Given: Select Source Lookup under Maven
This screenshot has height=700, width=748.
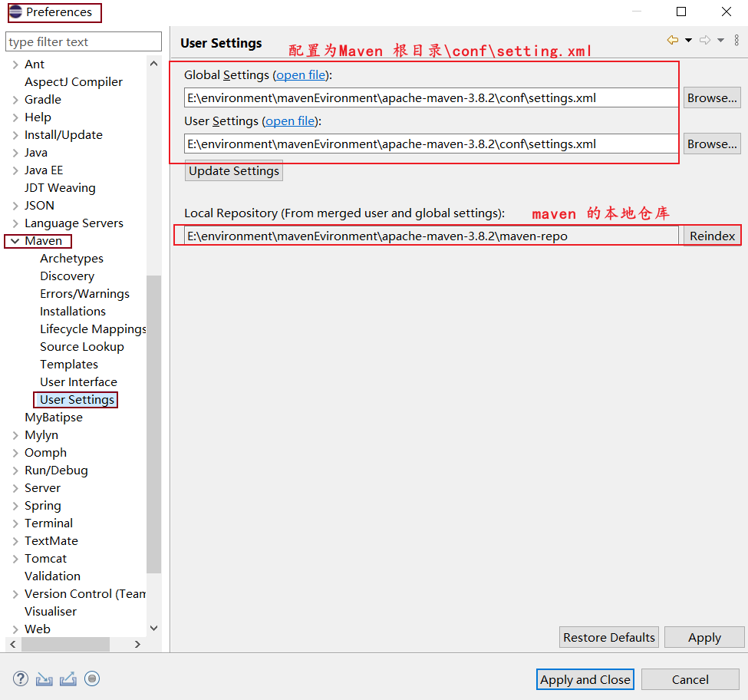Looking at the screenshot, I should [x=81, y=347].
